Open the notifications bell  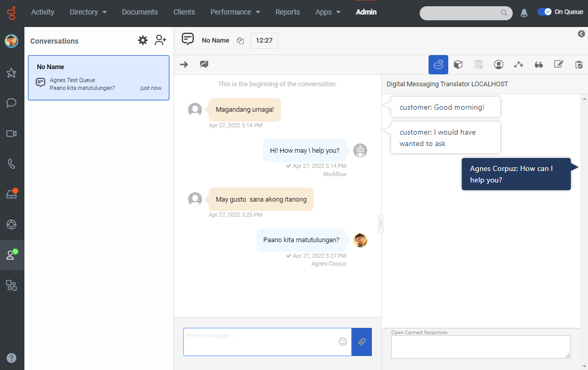524,12
